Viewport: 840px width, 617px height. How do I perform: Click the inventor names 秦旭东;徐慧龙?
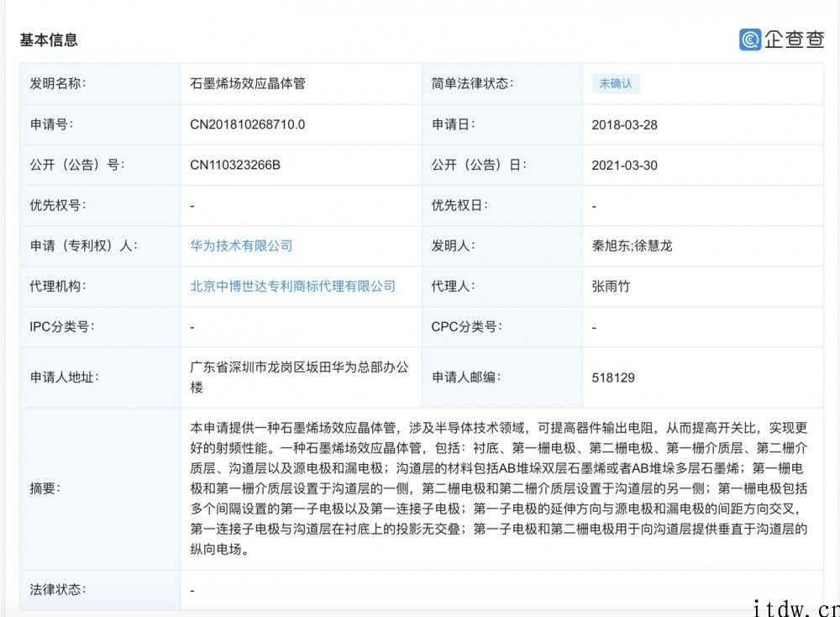[x=632, y=245]
